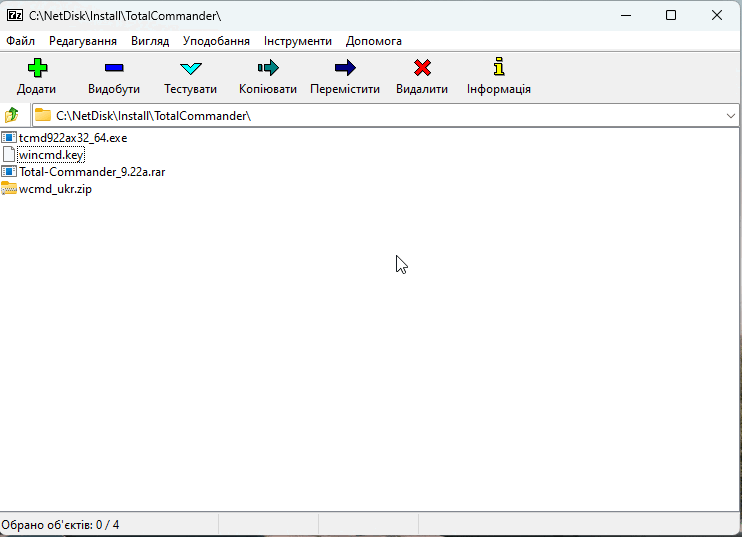Click the Перемістити label

tap(345, 89)
